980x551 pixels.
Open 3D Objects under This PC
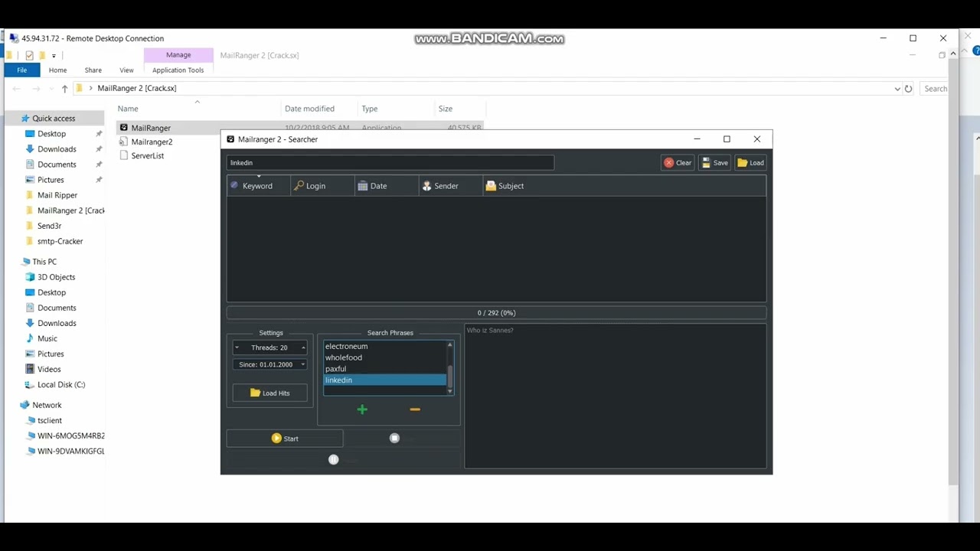[x=56, y=277]
